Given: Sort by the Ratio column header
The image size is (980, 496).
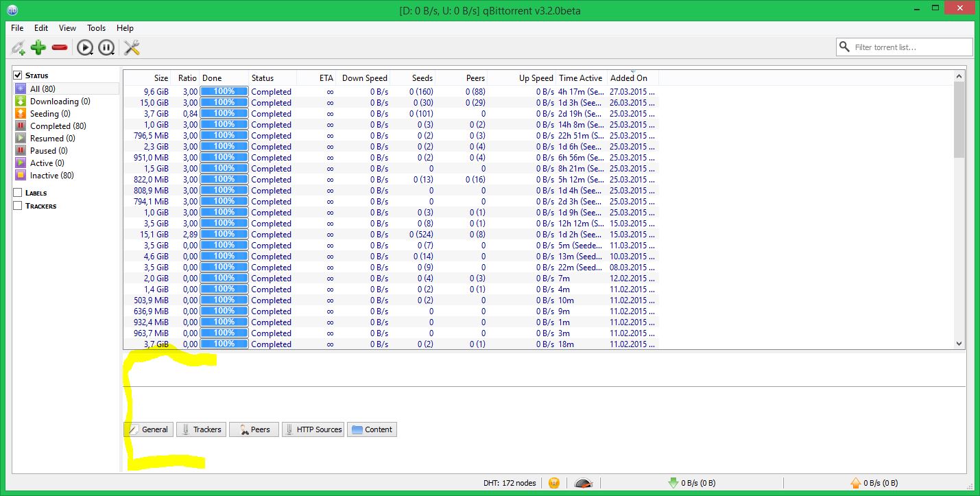Looking at the screenshot, I should (x=185, y=78).
